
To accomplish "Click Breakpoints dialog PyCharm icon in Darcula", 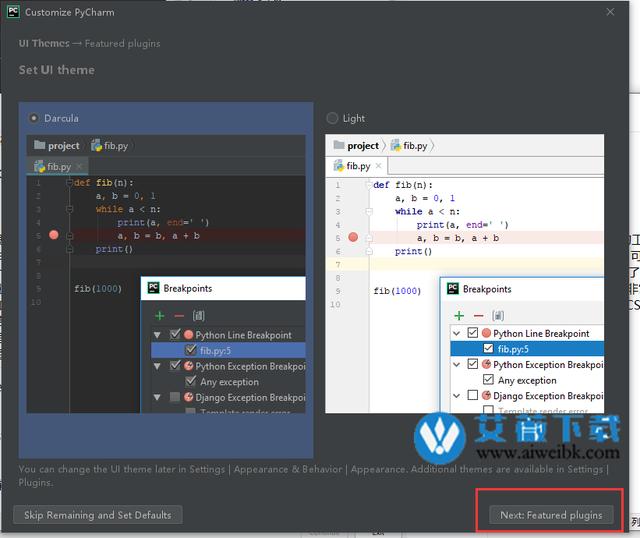I will (x=153, y=288).
